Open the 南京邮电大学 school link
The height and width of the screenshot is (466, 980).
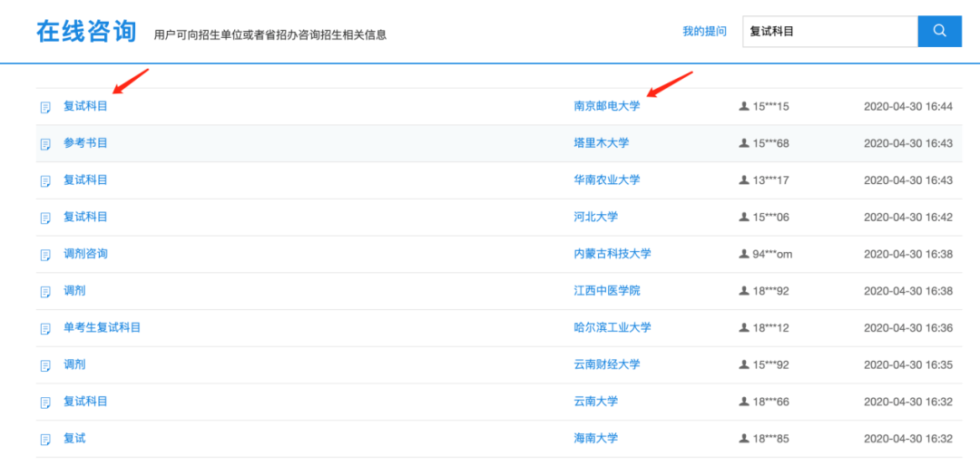coord(606,106)
